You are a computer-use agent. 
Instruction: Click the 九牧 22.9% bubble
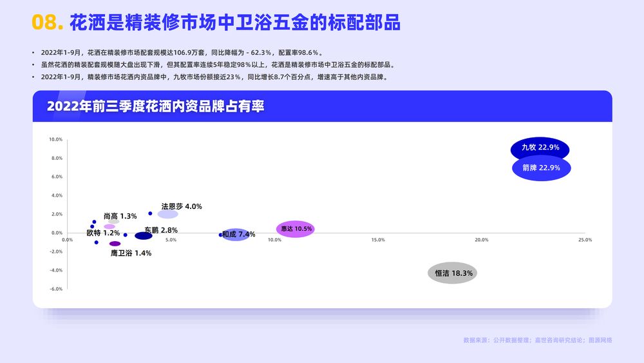(x=540, y=148)
